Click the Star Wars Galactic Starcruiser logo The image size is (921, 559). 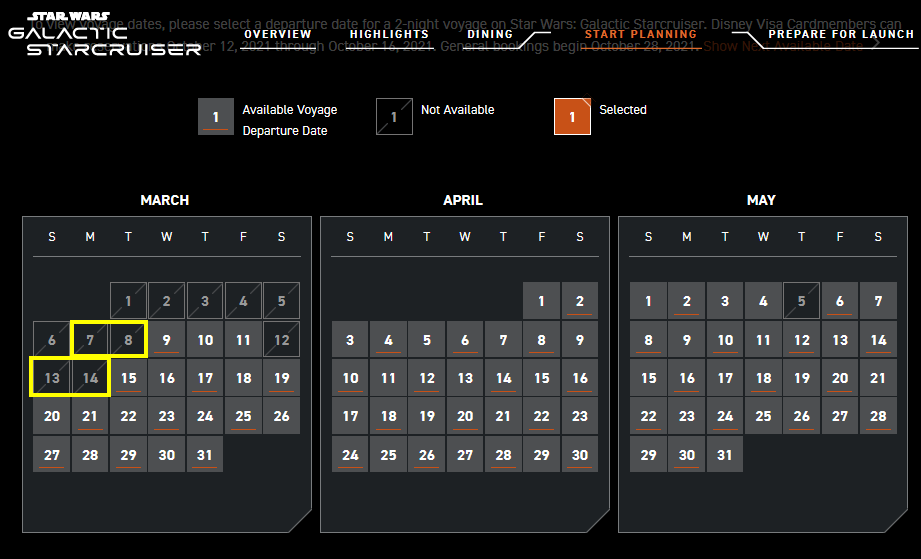pyautogui.click(x=104, y=34)
